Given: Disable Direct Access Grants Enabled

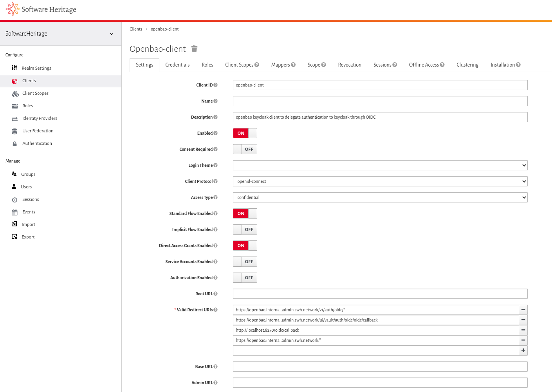Looking at the screenshot, I should 245,246.
